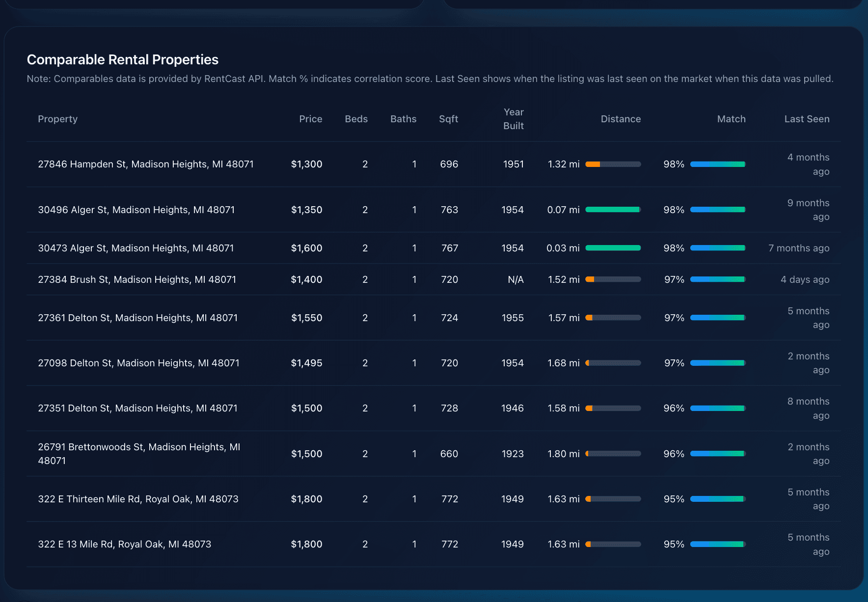
Task: Click the Beds column header
Action: pyautogui.click(x=356, y=119)
